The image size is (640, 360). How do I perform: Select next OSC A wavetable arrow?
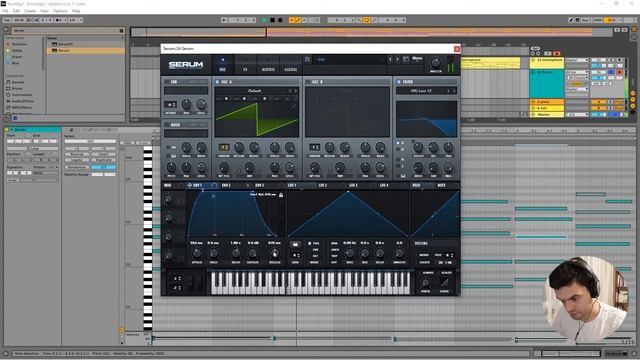(x=296, y=91)
